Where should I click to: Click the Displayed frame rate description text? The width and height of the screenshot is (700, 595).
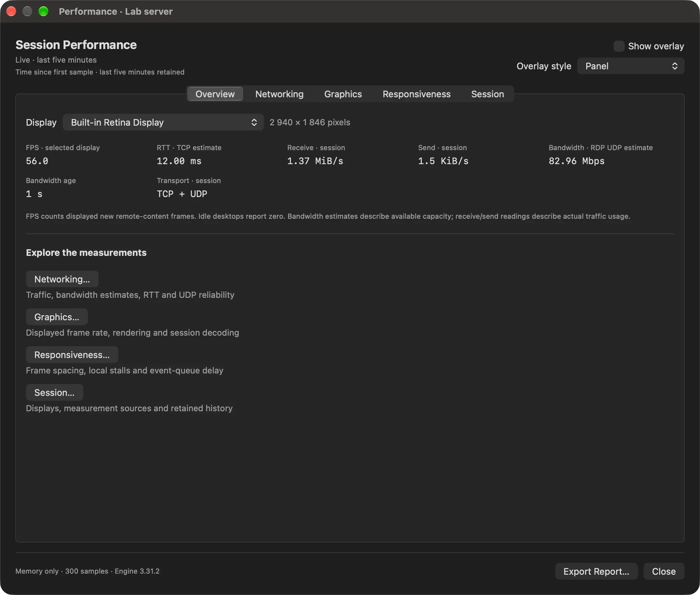pos(133,333)
